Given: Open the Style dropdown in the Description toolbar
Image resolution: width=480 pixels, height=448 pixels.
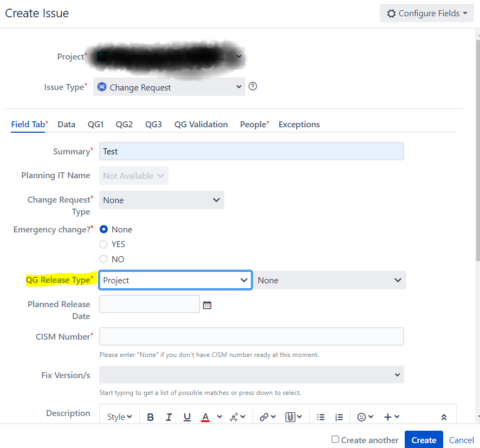Looking at the screenshot, I should tap(118, 417).
